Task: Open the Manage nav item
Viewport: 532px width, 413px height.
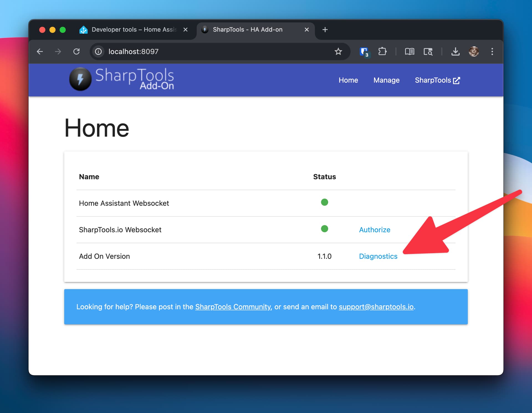Action: [386, 80]
